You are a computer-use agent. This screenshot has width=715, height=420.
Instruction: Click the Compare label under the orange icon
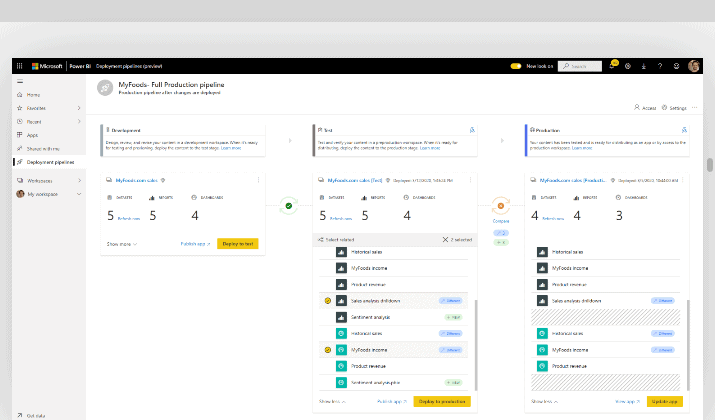[501, 221]
